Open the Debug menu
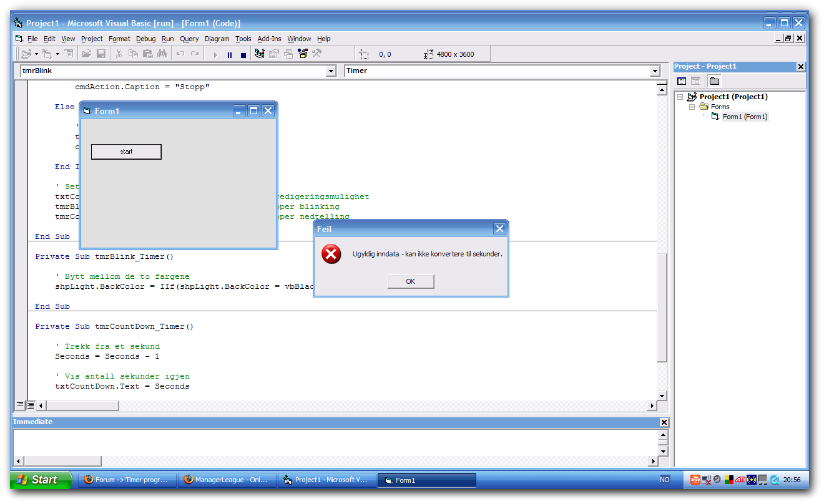Image resolution: width=824 pixels, height=504 pixels. click(x=145, y=39)
